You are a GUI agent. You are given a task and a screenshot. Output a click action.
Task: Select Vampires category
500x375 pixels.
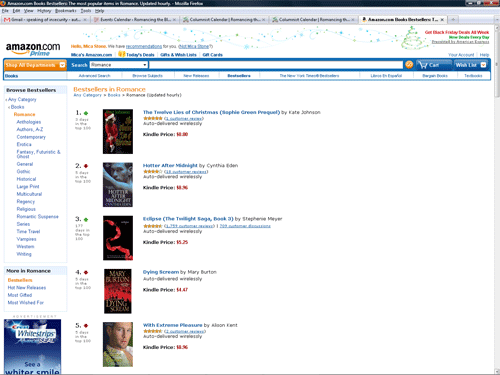26,239
